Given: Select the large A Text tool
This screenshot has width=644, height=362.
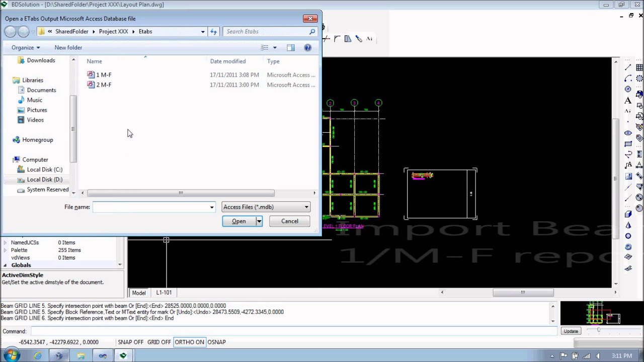Looking at the screenshot, I should [x=628, y=101].
